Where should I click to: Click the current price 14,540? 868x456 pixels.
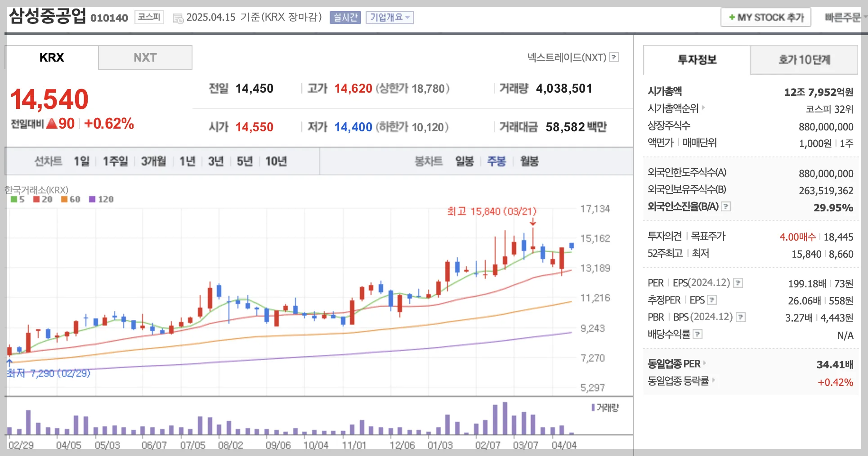[49, 99]
